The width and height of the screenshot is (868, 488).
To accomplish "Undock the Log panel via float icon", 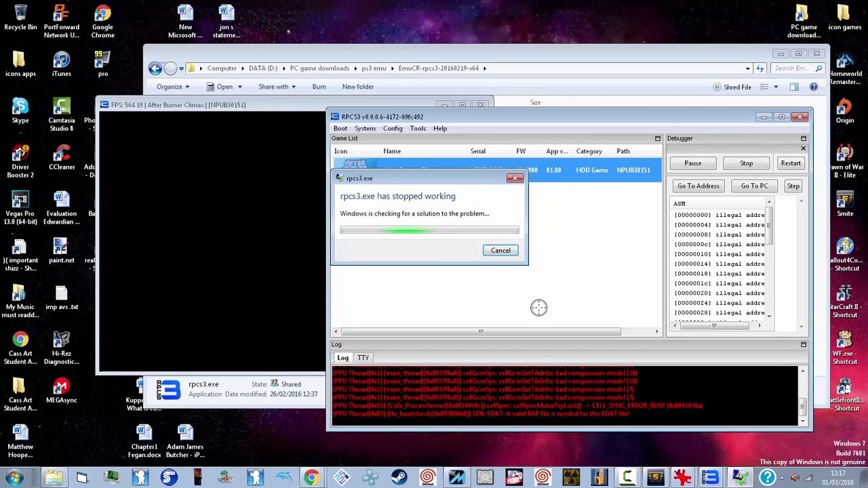I will click(804, 344).
